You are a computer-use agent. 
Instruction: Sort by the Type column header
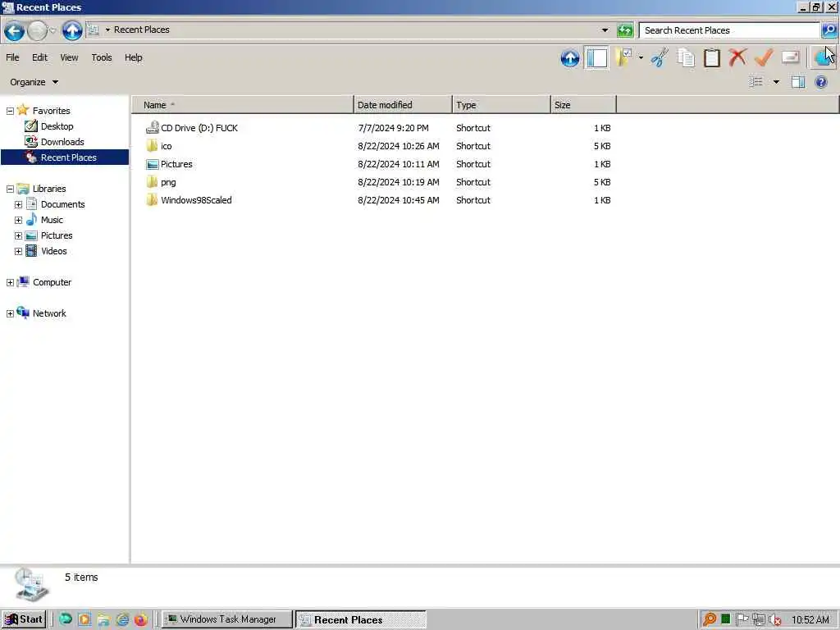pyautogui.click(x=501, y=105)
